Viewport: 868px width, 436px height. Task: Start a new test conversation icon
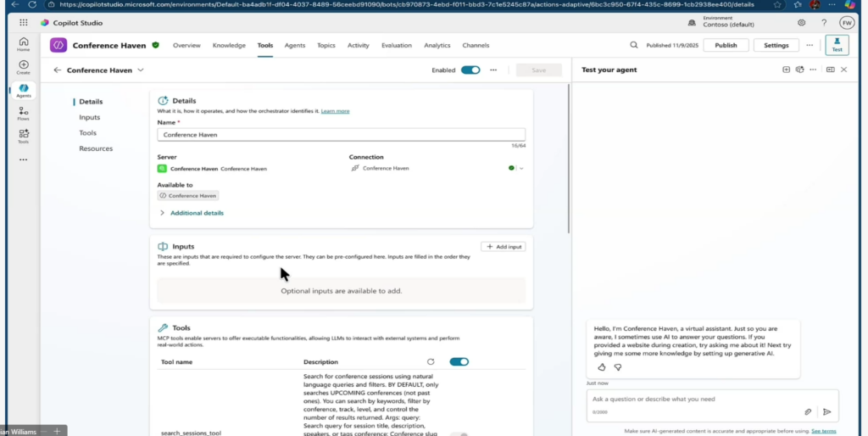(x=786, y=70)
